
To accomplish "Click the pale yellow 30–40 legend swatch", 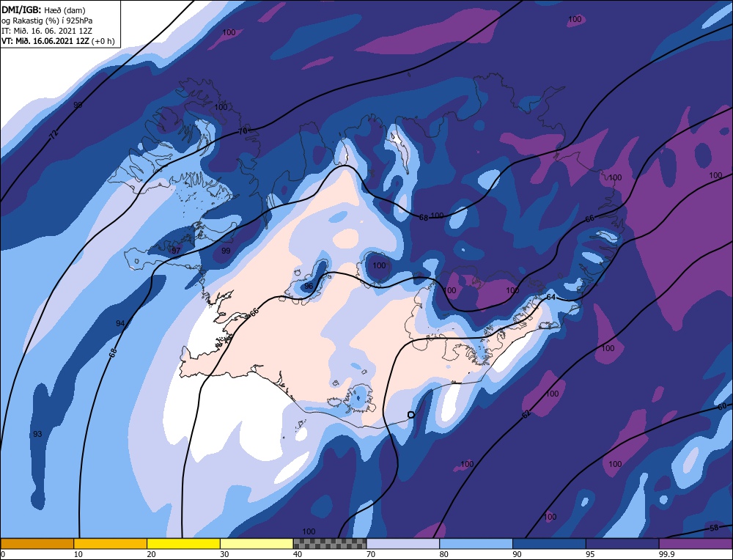I will point(257,543).
